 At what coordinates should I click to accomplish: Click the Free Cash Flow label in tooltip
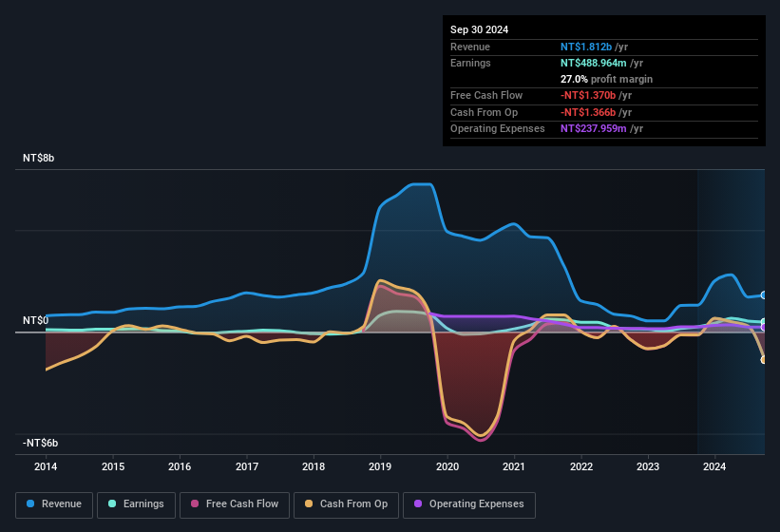(486, 95)
